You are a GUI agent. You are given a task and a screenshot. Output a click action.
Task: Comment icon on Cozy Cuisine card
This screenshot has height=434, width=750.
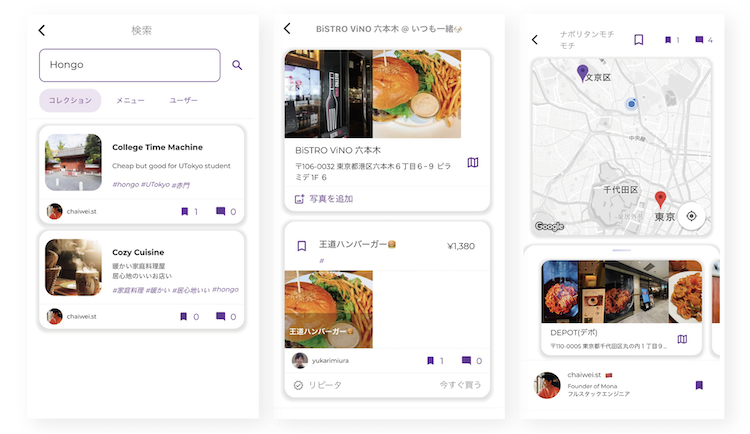[x=221, y=316]
